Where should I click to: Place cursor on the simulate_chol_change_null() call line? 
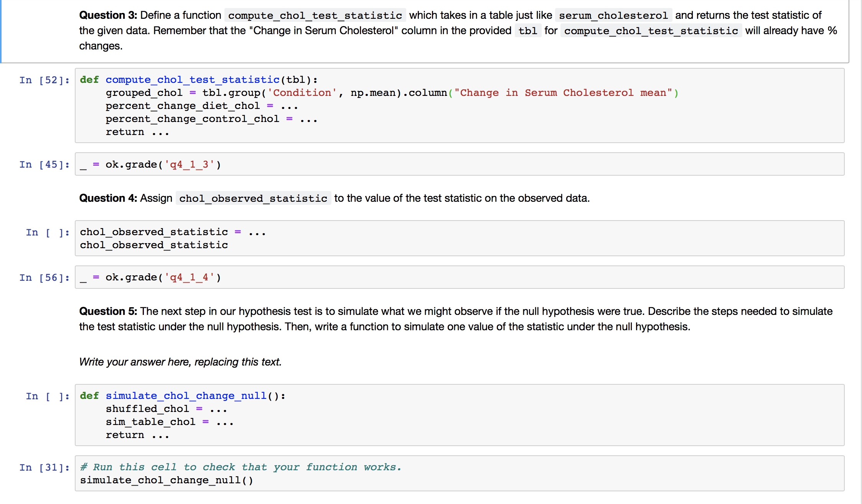click(x=166, y=480)
